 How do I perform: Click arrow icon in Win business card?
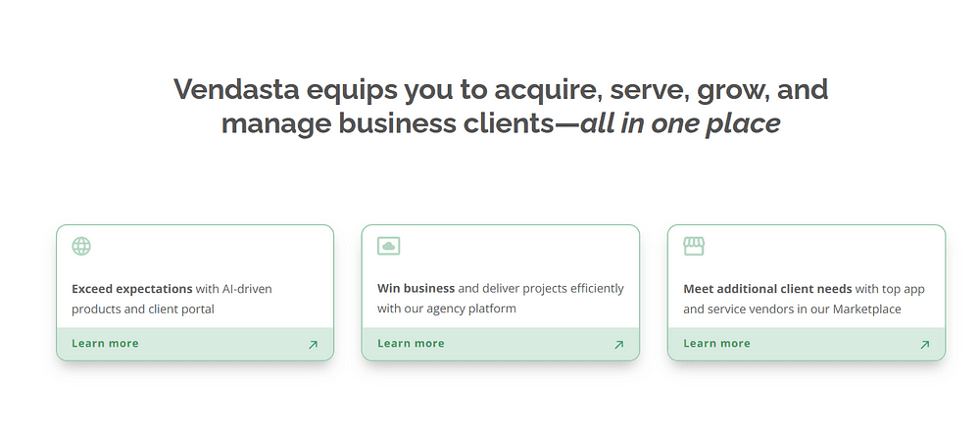tap(618, 344)
